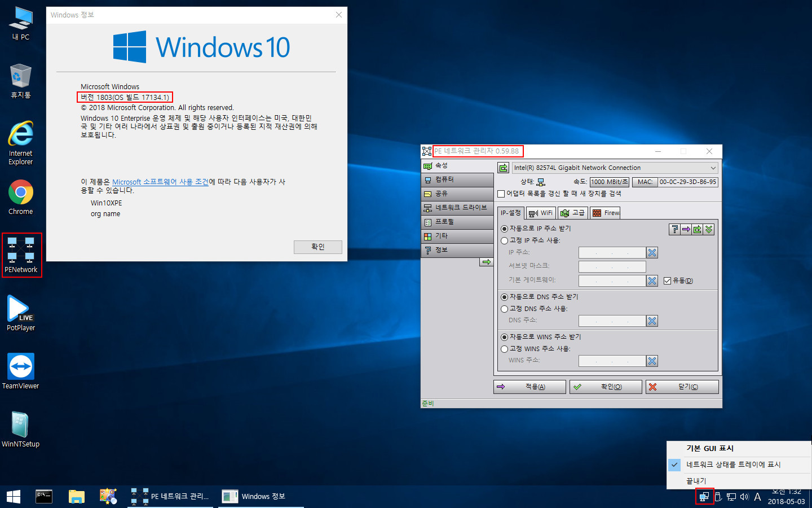Viewport: 812px width, 508px height.
Task: Clear IP 주소 field with X icon
Action: [652, 252]
